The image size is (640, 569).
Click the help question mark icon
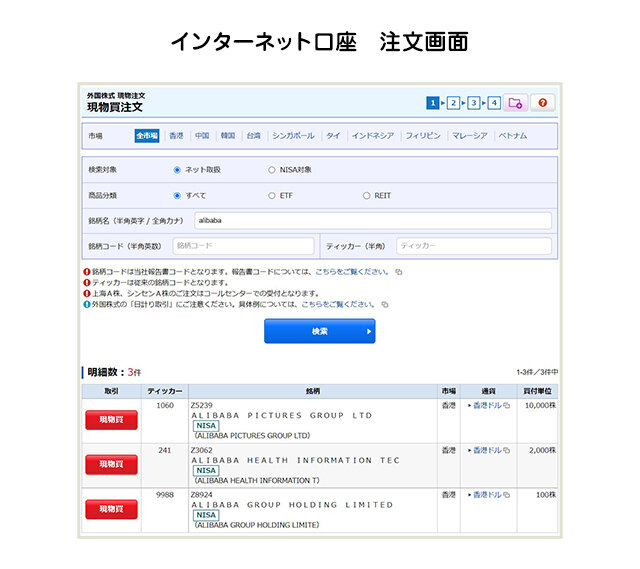[x=543, y=103]
